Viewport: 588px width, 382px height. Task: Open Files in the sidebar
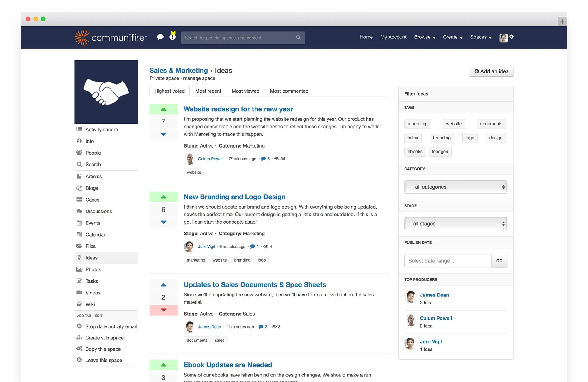(106, 246)
